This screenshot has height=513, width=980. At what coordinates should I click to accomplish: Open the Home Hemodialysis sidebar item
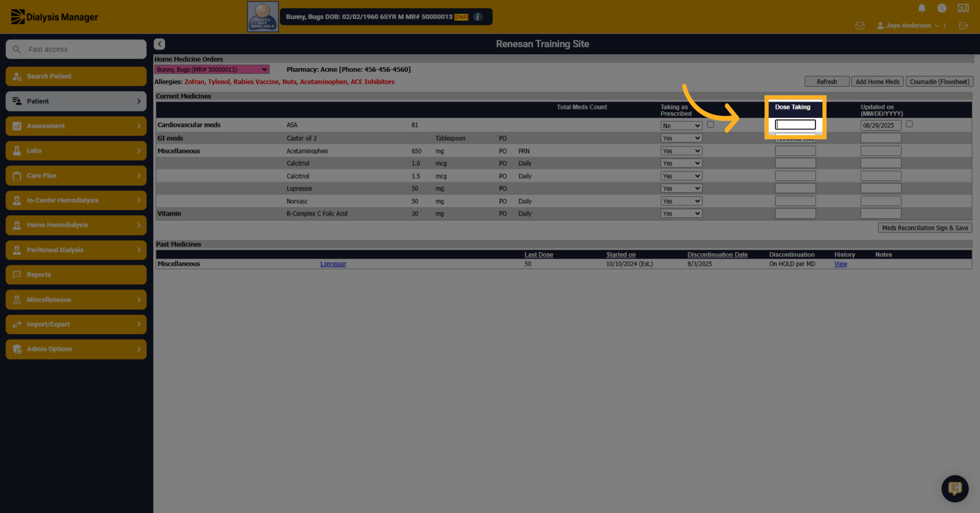tap(76, 225)
